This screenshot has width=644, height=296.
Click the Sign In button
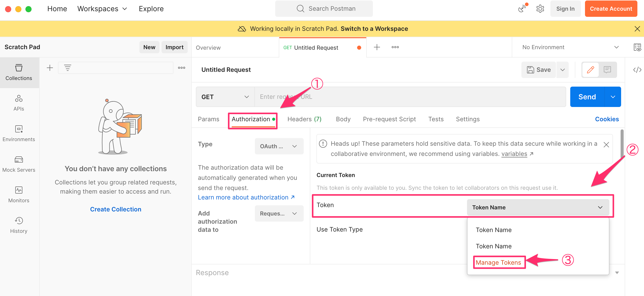click(x=565, y=9)
